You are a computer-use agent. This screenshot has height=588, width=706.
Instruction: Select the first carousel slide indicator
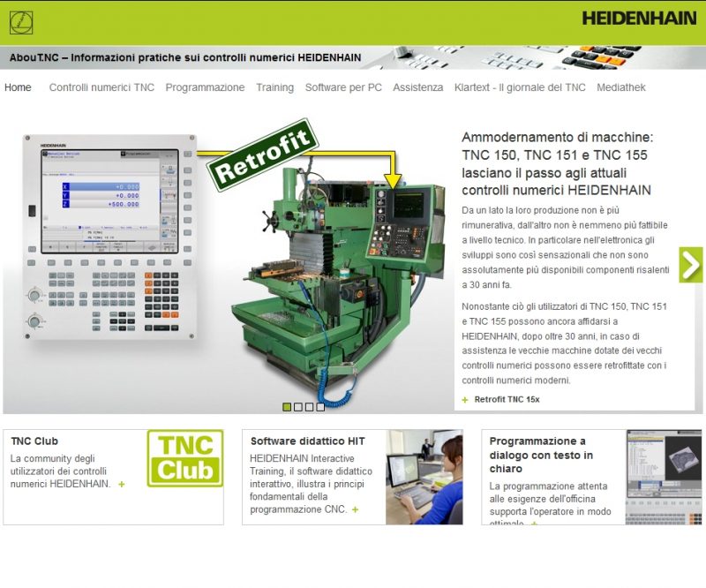pos(287,407)
